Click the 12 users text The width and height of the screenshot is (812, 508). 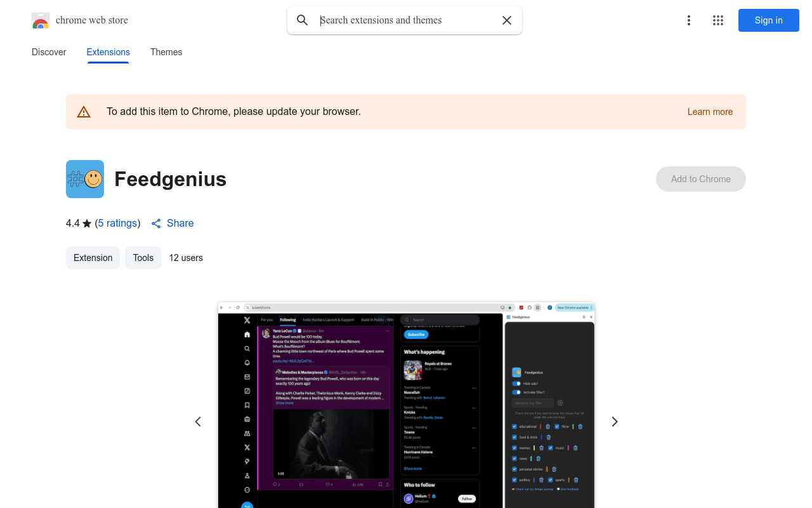pos(186,258)
